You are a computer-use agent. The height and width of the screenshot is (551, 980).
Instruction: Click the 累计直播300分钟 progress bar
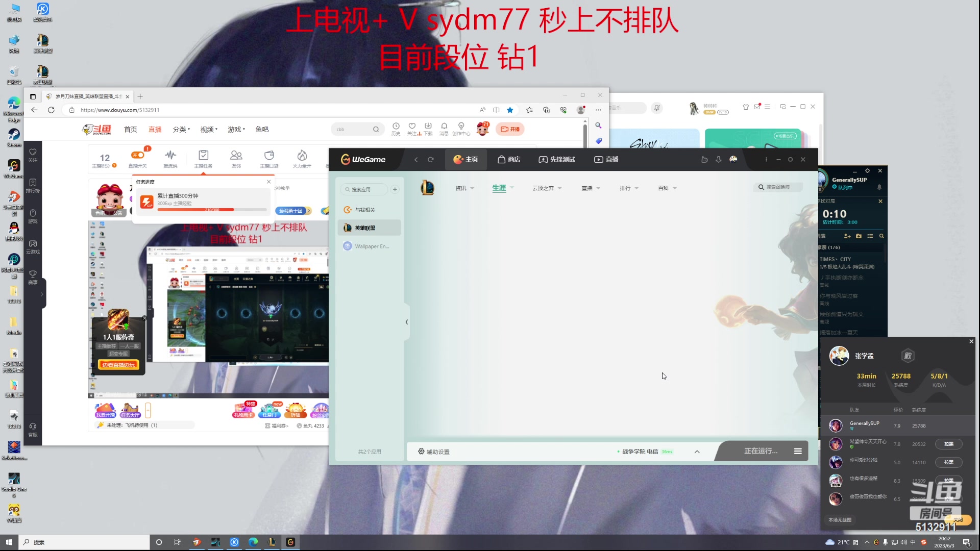point(212,210)
